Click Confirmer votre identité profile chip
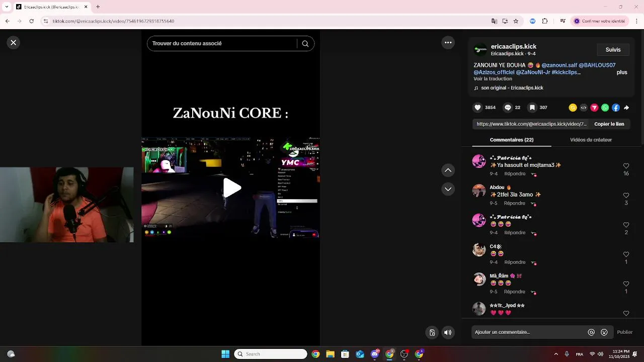Viewport: 644px width, 362px height. pyautogui.click(x=600, y=21)
